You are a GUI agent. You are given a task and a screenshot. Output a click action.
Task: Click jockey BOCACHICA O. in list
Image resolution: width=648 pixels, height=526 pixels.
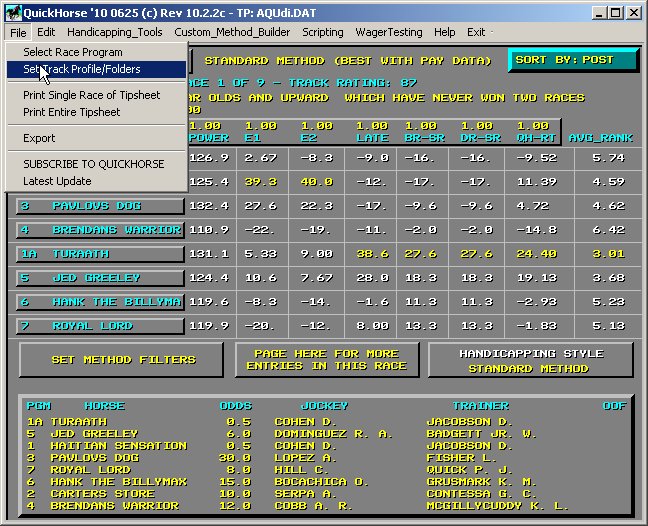[x=321, y=481]
